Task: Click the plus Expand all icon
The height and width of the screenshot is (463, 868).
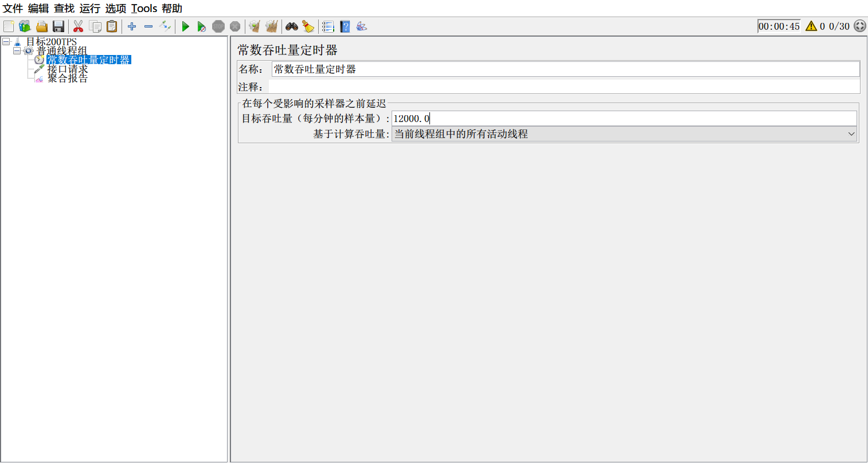Action: (132, 26)
